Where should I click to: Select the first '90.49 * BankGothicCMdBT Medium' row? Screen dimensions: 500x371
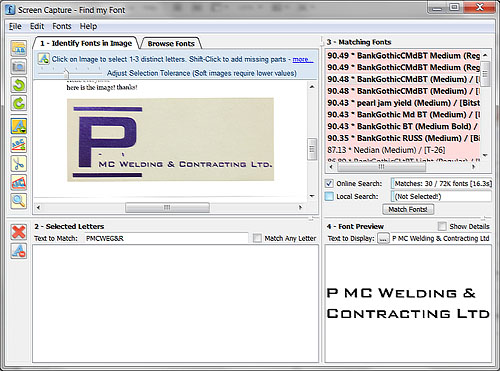403,55
